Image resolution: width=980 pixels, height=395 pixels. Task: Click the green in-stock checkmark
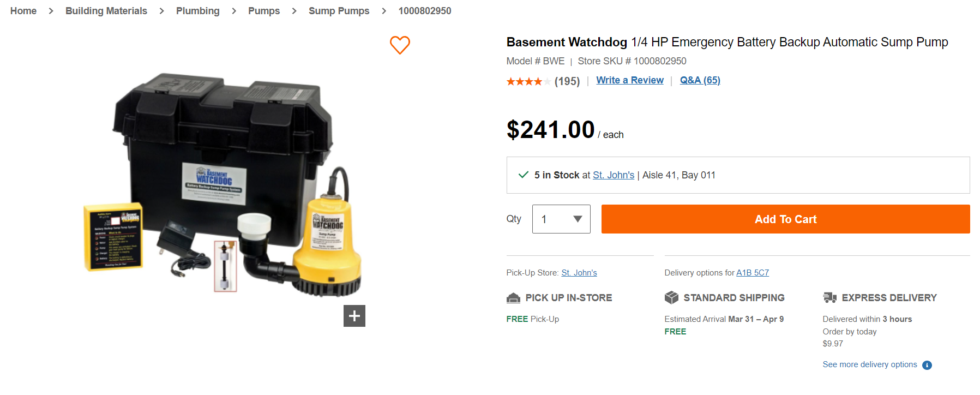click(524, 175)
